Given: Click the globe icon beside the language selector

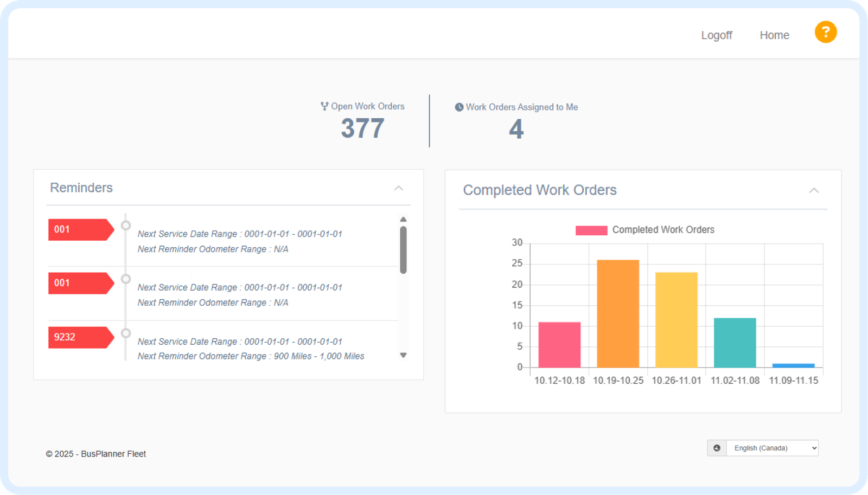Looking at the screenshot, I should click(x=717, y=448).
